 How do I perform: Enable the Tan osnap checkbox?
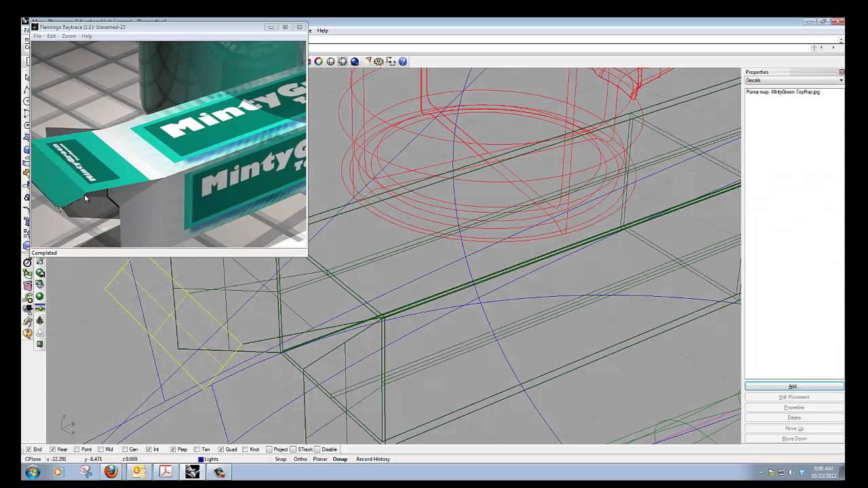pyautogui.click(x=197, y=449)
